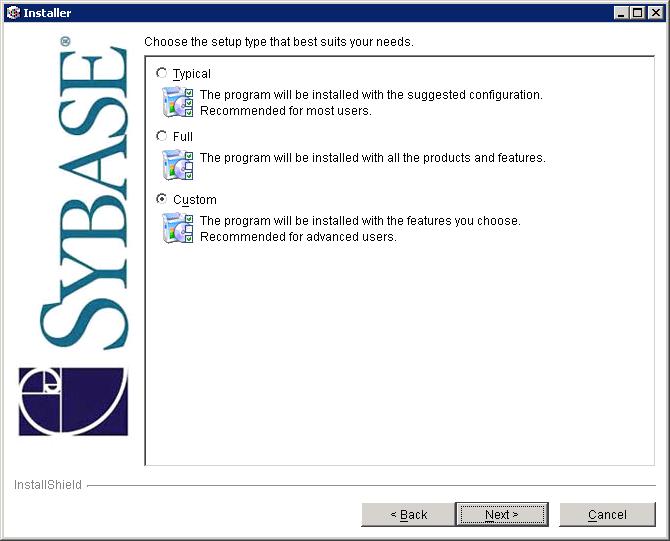This screenshot has height=541, width=670.
Task: Go back with the Back button
Action: click(408, 515)
